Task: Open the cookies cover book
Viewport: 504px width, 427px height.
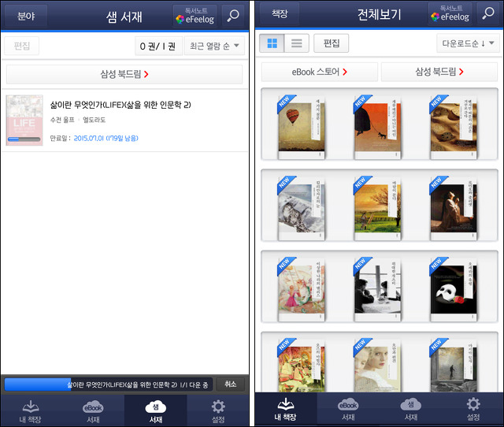Action: pos(454,127)
